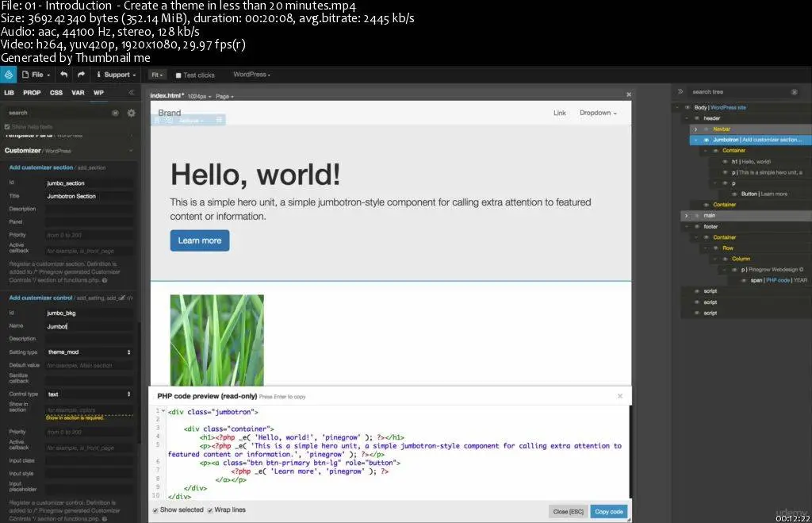Screen dimensions: 812x523
Task: Switch to the CSS tab
Action: [56, 93]
